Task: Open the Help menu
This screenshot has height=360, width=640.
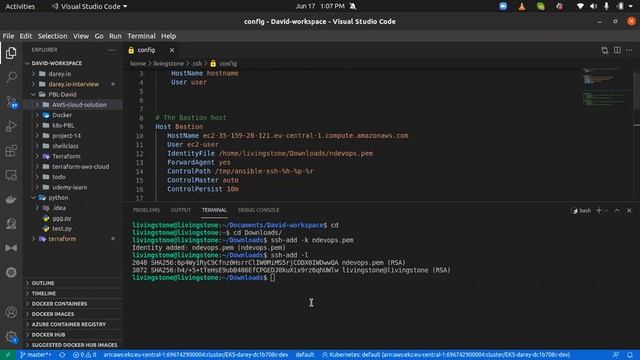Action: [x=168, y=36]
